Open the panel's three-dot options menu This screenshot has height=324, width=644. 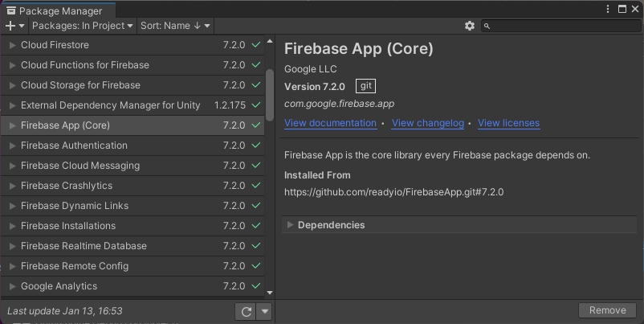tap(608, 10)
